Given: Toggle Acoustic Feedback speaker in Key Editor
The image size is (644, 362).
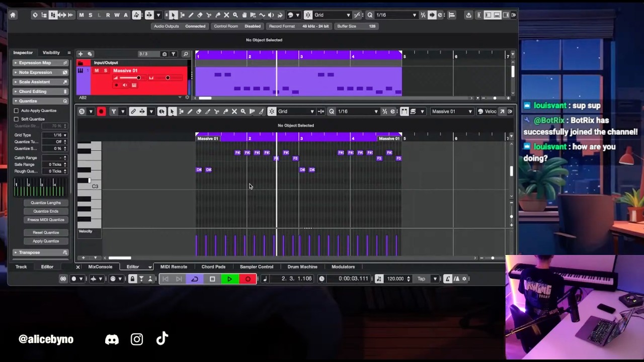Looking at the screenshot, I should pos(161,112).
